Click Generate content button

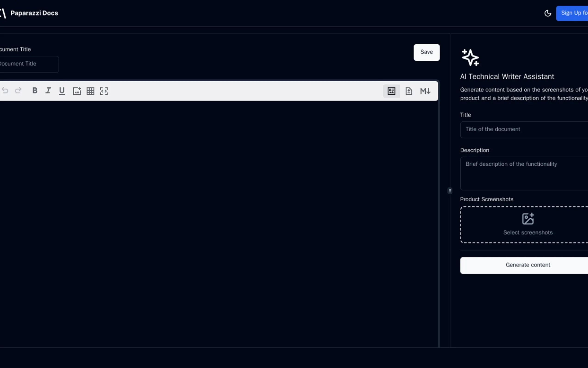point(528,265)
